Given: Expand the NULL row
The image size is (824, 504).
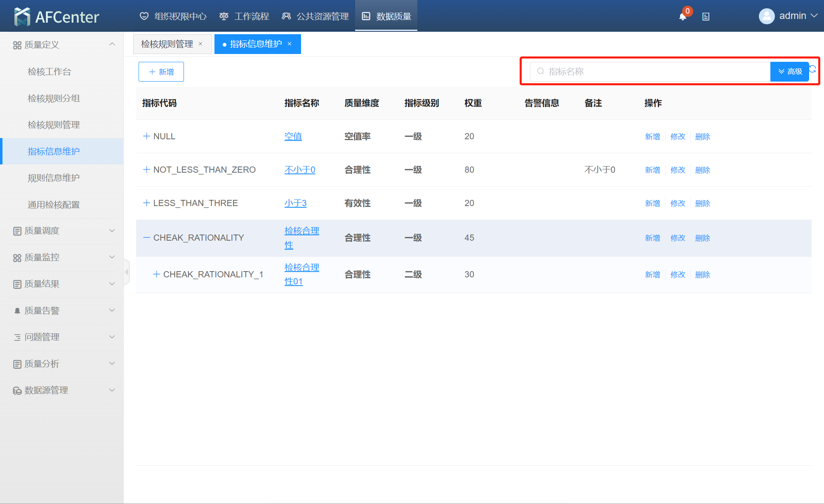Looking at the screenshot, I should (x=146, y=136).
